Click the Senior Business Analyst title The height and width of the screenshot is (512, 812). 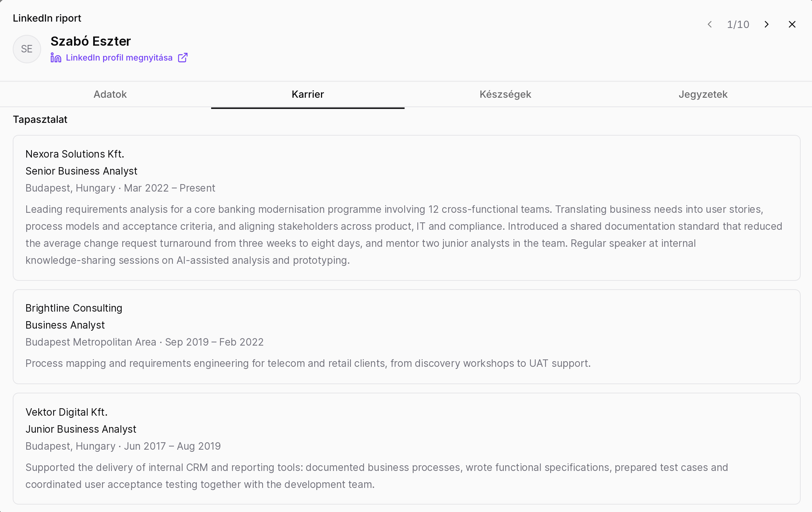point(81,171)
